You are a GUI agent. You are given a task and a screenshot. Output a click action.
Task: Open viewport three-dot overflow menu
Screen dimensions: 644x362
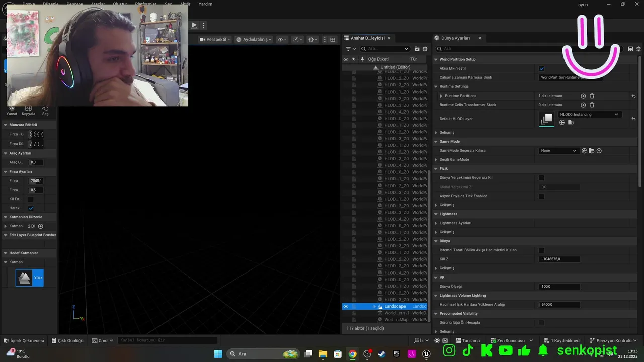coord(325,39)
